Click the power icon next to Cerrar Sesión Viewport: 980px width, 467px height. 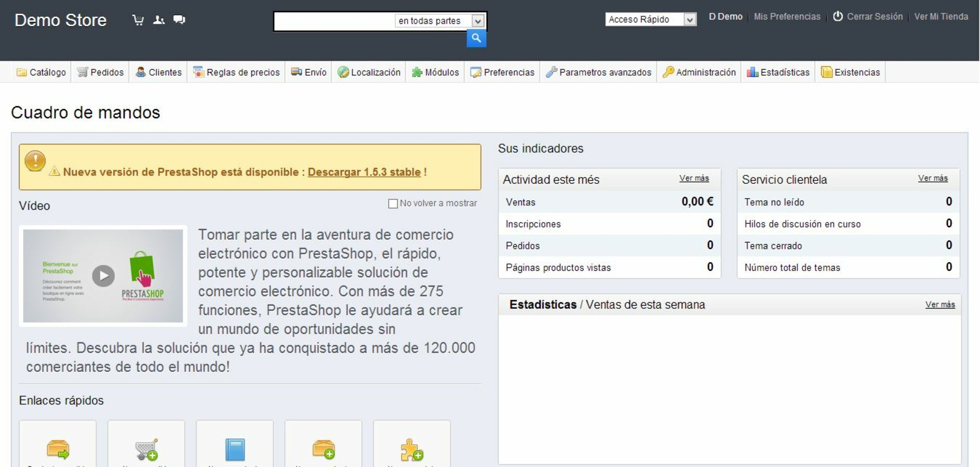coord(838,16)
